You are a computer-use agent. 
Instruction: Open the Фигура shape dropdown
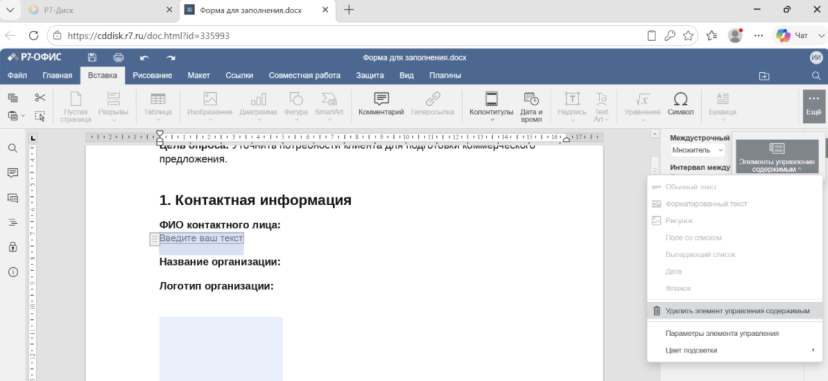tap(296, 107)
